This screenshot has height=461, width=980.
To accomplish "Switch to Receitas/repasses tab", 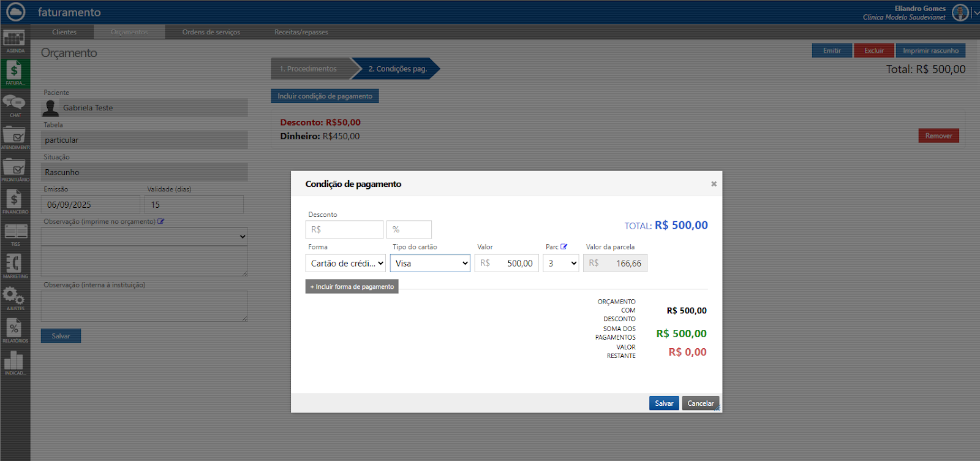I will [301, 32].
